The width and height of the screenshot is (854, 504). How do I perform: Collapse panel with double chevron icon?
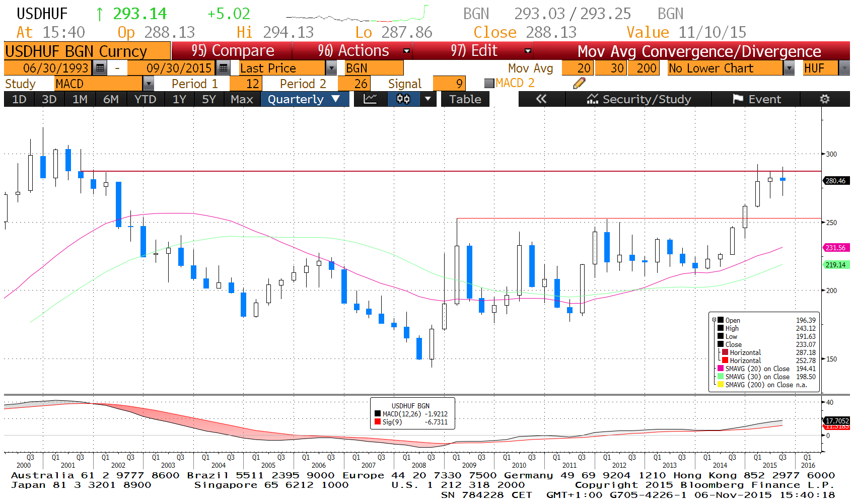coord(541,99)
